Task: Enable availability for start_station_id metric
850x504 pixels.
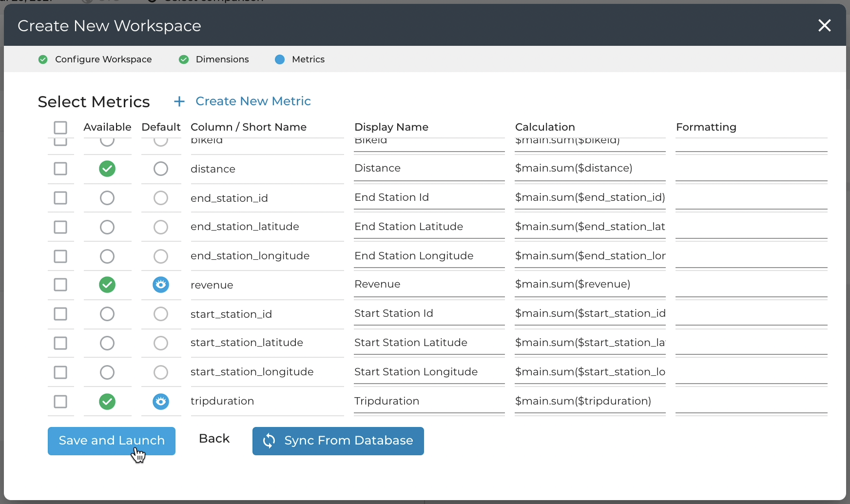Action: coord(107,314)
